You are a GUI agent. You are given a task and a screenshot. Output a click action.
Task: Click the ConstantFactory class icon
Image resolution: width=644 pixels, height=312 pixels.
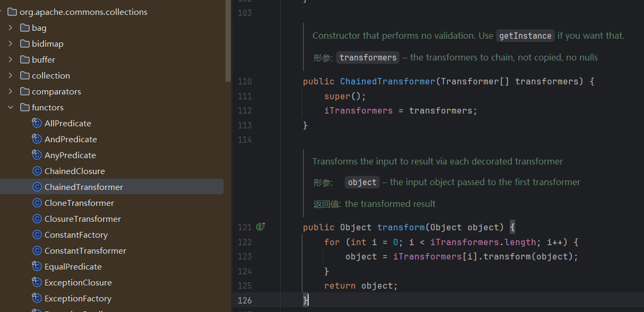(37, 235)
